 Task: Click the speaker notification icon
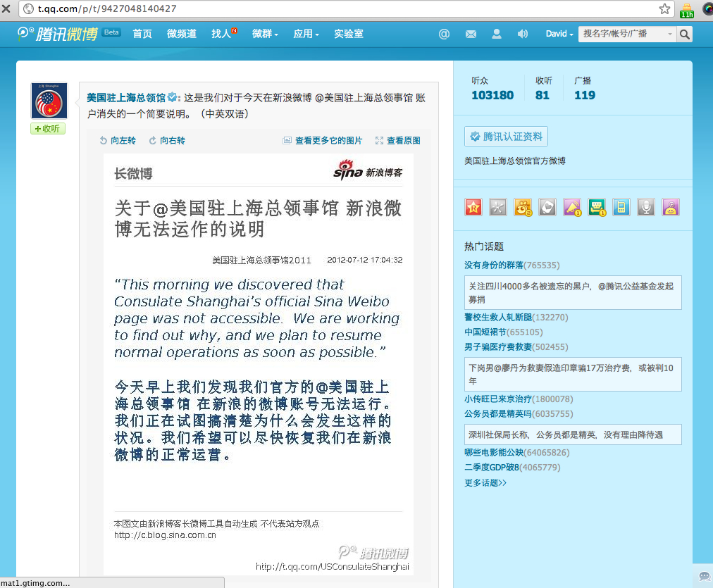[523, 34]
